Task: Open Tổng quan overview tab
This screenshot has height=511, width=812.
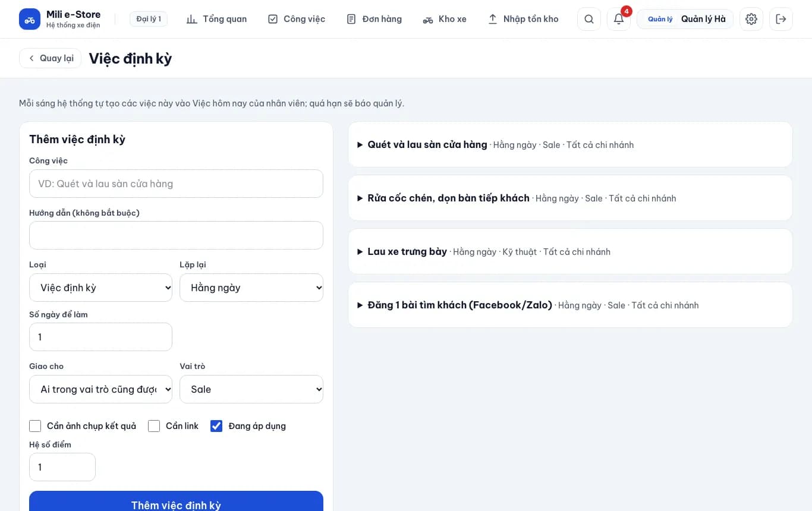Action: pyautogui.click(x=216, y=19)
